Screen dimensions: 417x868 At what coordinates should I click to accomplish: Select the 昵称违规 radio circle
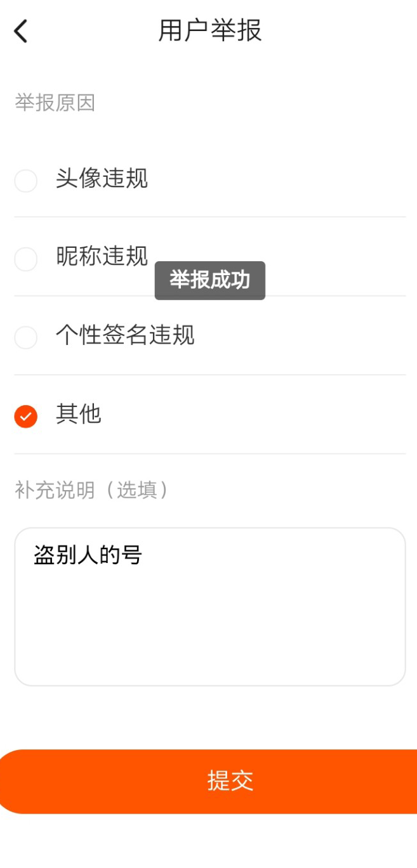point(26,259)
